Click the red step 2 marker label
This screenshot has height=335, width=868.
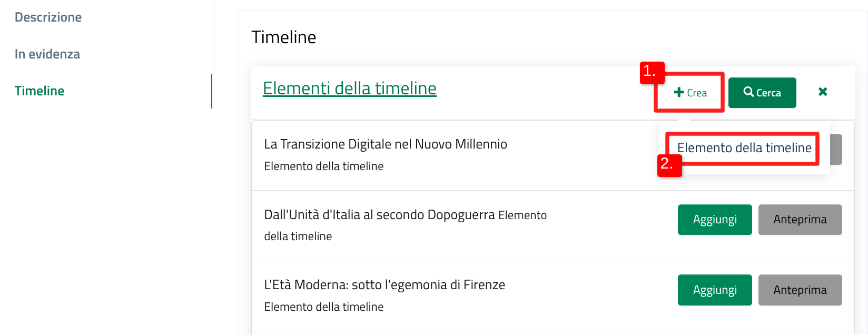point(669,165)
